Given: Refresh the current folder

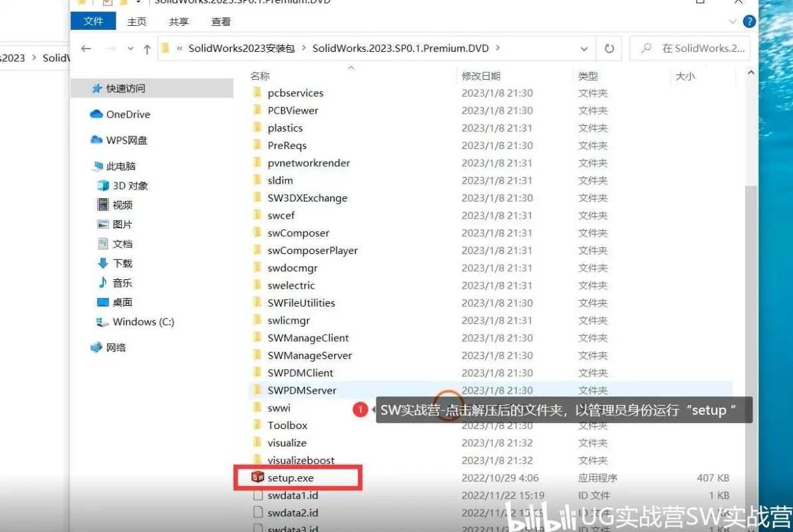Looking at the screenshot, I should (x=609, y=49).
